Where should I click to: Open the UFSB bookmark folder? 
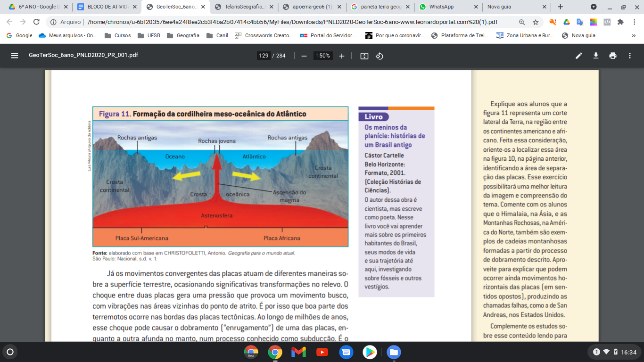[149, 35]
